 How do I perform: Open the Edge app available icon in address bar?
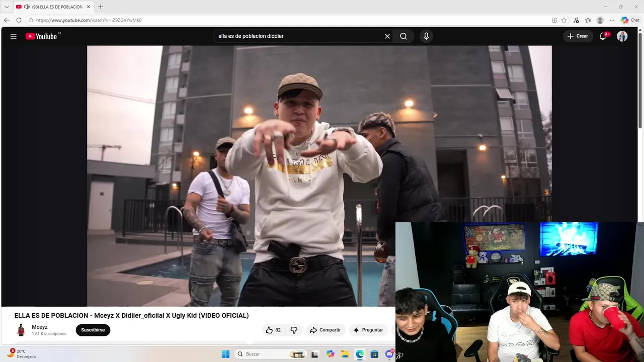pos(554,20)
